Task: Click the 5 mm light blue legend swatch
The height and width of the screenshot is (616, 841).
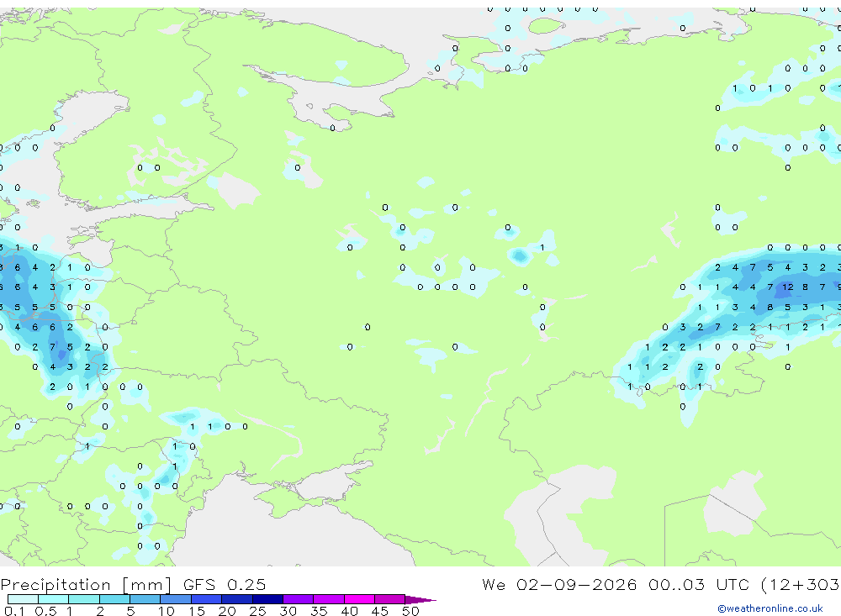Action: (145, 599)
